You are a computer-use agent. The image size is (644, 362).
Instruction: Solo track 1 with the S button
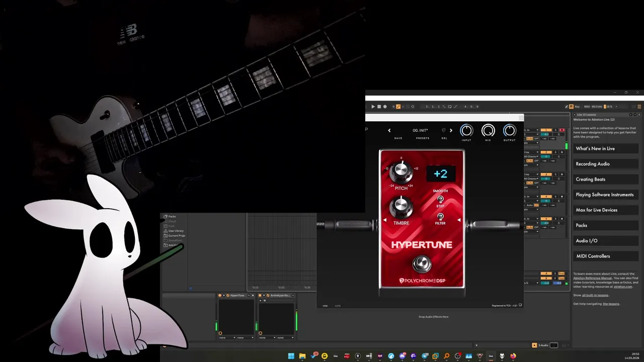[555, 130]
